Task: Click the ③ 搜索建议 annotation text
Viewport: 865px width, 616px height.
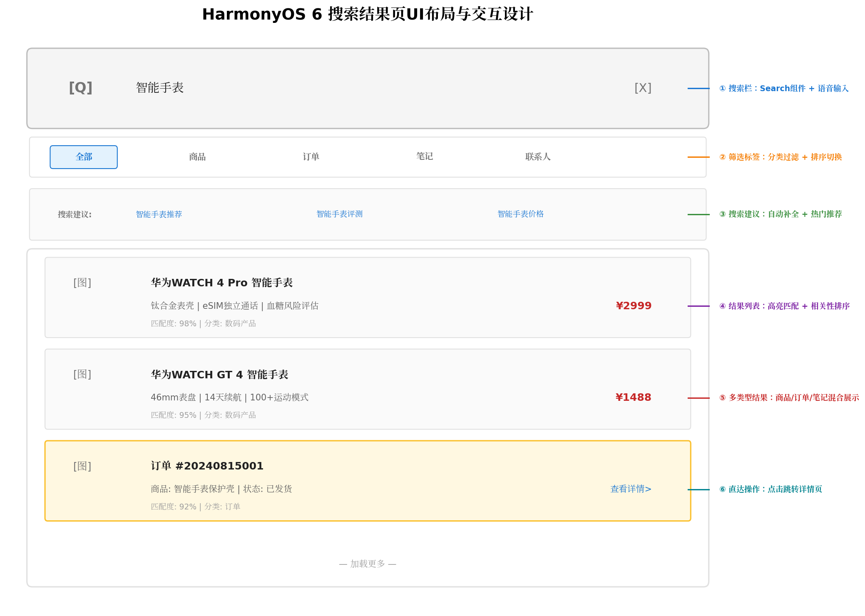Action: coord(780,214)
